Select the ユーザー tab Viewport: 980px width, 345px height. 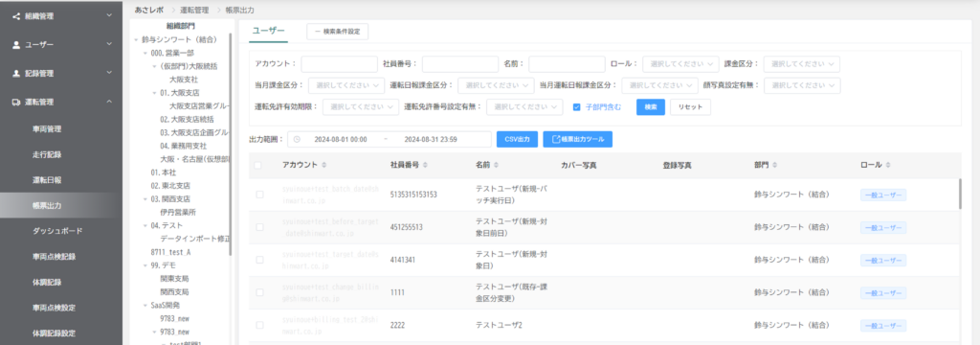coord(268,31)
